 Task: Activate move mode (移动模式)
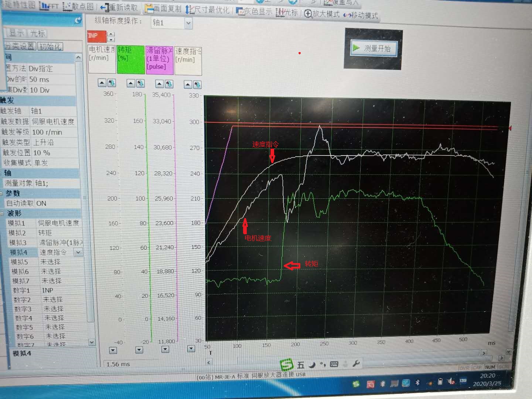[x=361, y=15]
